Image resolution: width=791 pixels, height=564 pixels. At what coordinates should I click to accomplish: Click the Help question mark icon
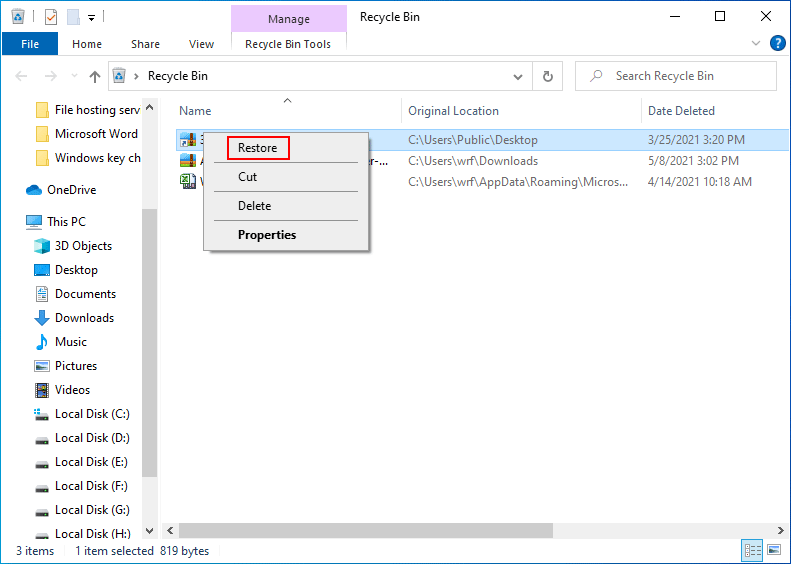777,44
